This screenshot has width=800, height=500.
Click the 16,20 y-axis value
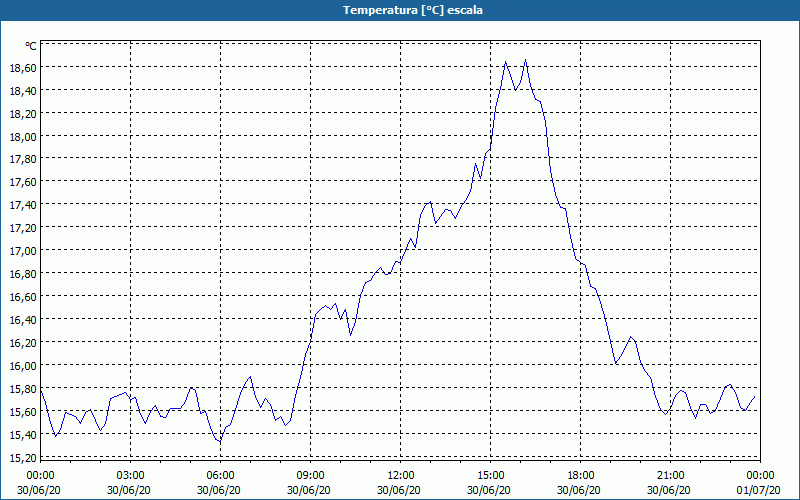[x=23, y=342]
